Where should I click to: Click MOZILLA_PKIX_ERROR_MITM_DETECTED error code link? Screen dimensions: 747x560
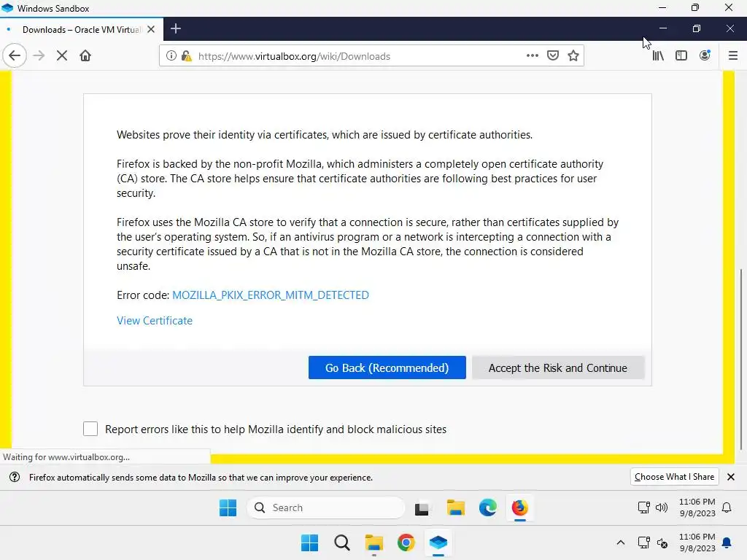click(x=270, y=295)
